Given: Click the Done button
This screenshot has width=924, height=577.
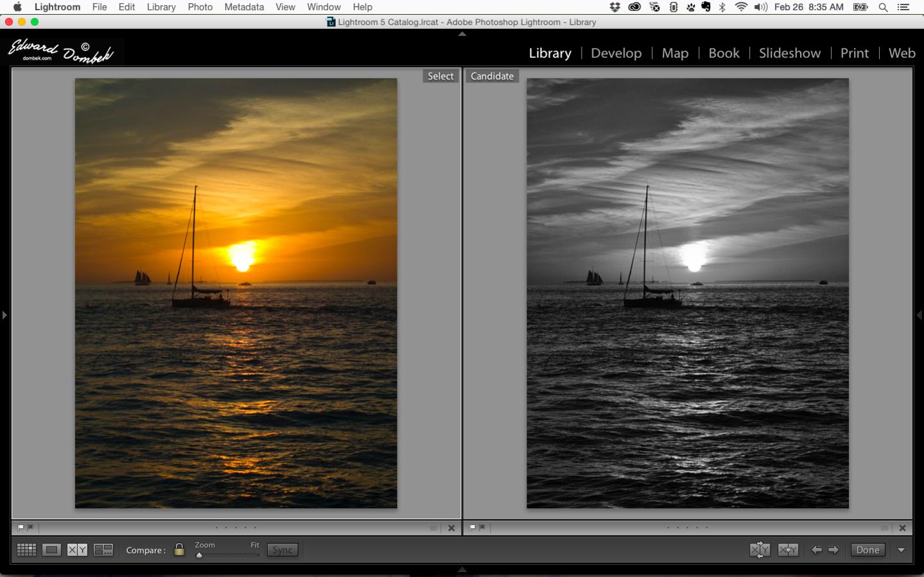Looking at the screenshot, I should point(867,550).
